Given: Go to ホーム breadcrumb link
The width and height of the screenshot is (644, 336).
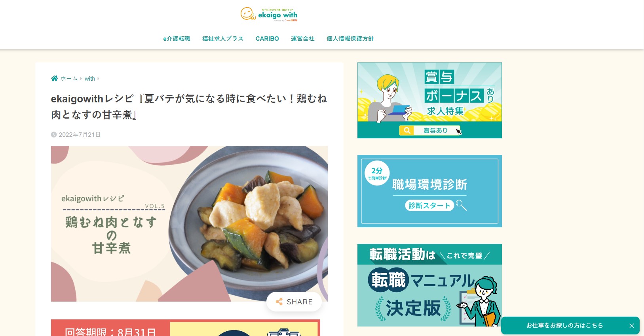Looking at the screenshot, I should (69, 79).
